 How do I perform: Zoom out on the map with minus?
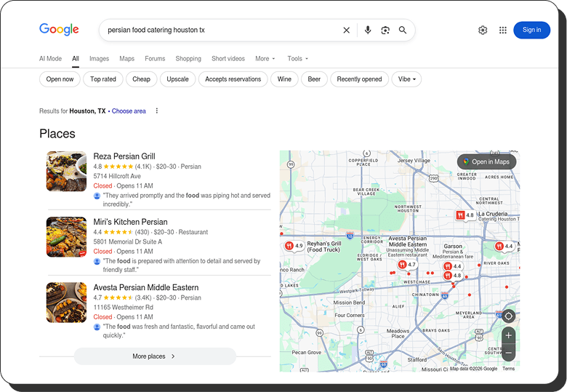508,353
